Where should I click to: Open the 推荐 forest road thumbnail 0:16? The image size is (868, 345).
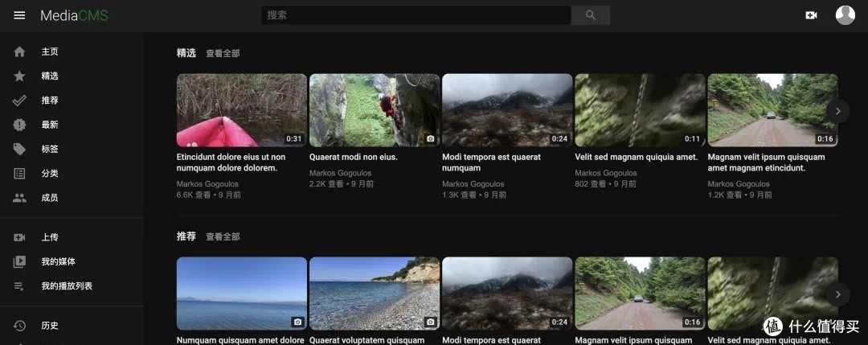(640, 294)
